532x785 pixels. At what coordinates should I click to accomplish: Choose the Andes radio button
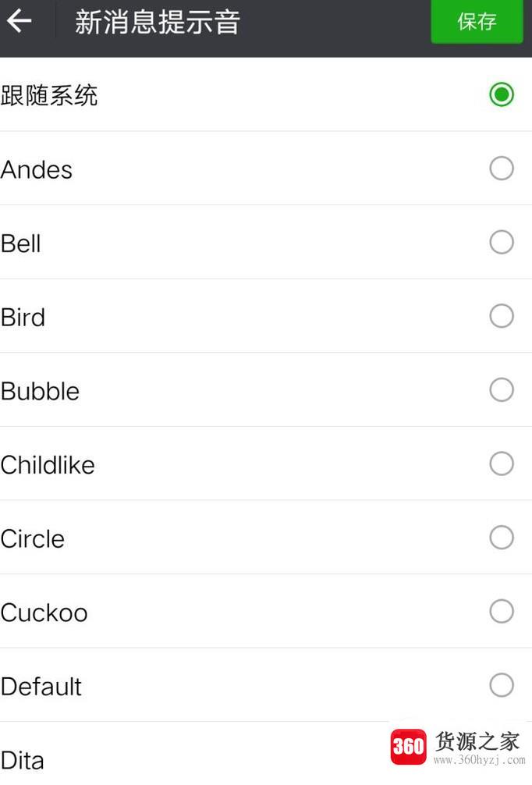coord(502,169)
